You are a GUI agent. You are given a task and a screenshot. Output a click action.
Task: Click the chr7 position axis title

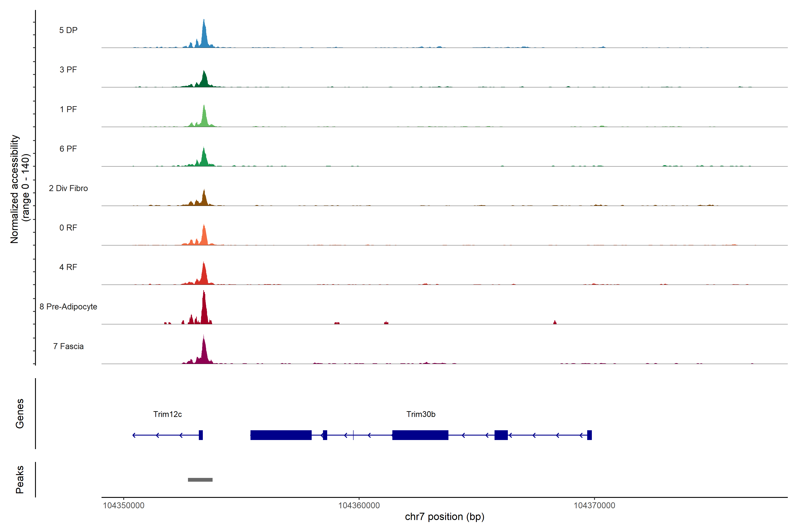point(444,517)
